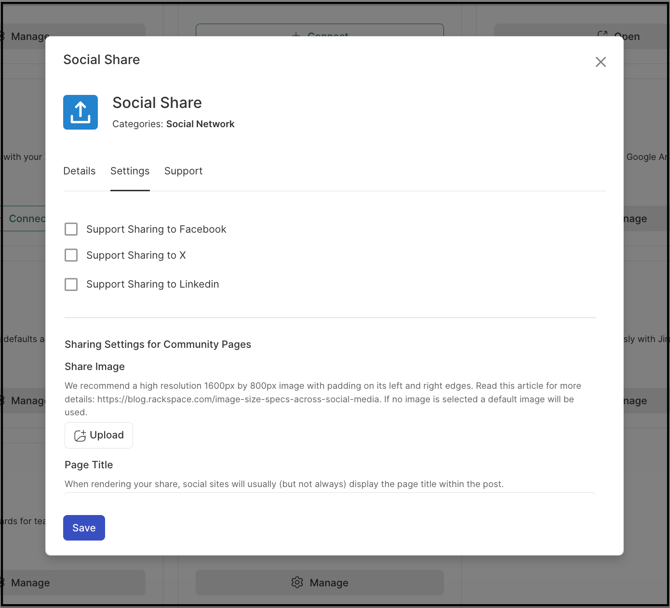Screen dimensions: 670x608
Task: Click the green Connect button on left edge
Action: pyautogui.click(x=25, y=218)
